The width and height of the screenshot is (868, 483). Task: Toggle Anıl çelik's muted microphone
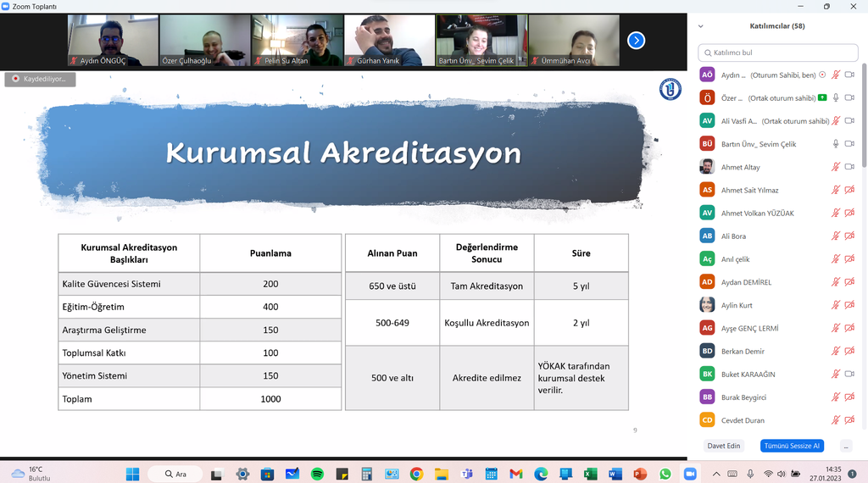(x=836, y=259)
